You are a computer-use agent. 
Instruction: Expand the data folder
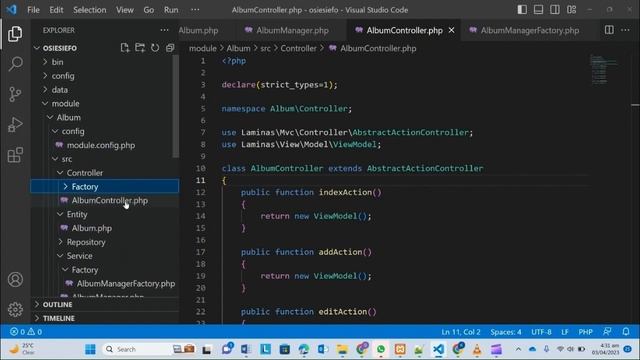click(60, 90)
